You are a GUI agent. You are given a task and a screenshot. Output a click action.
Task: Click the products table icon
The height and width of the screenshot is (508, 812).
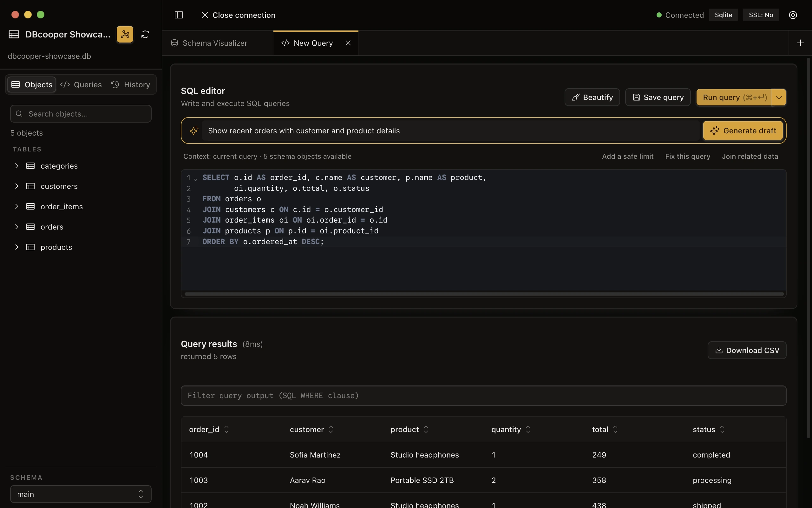pyautogui.click(x=30, y=247)
